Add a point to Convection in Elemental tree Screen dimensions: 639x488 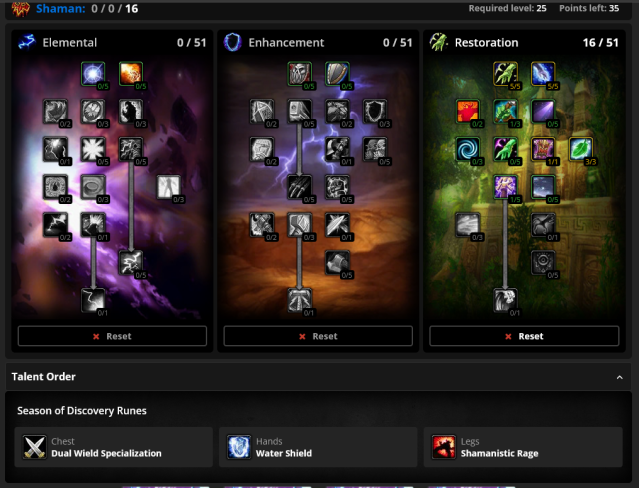[93, 74]
